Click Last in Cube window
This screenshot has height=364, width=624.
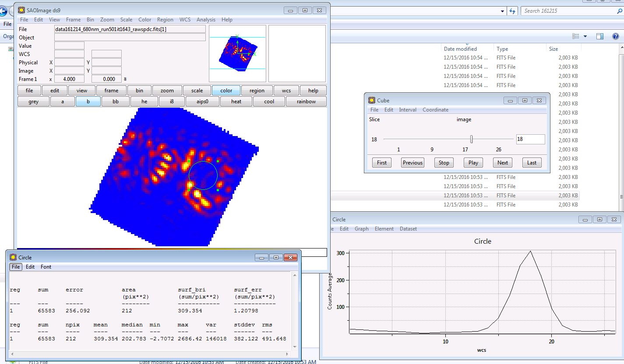coord(532,162)
